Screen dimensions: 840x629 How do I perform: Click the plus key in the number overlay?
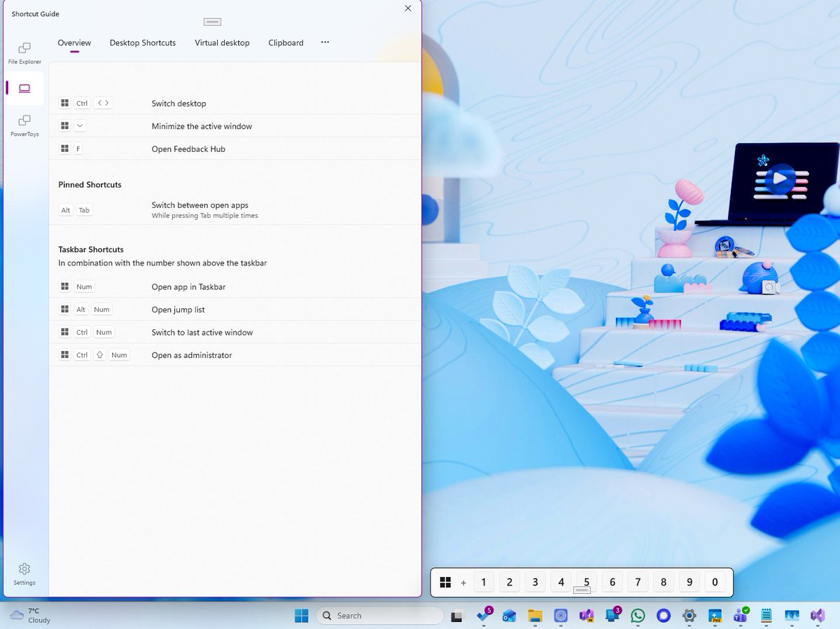pyautogui.click(x=463, y=581)
